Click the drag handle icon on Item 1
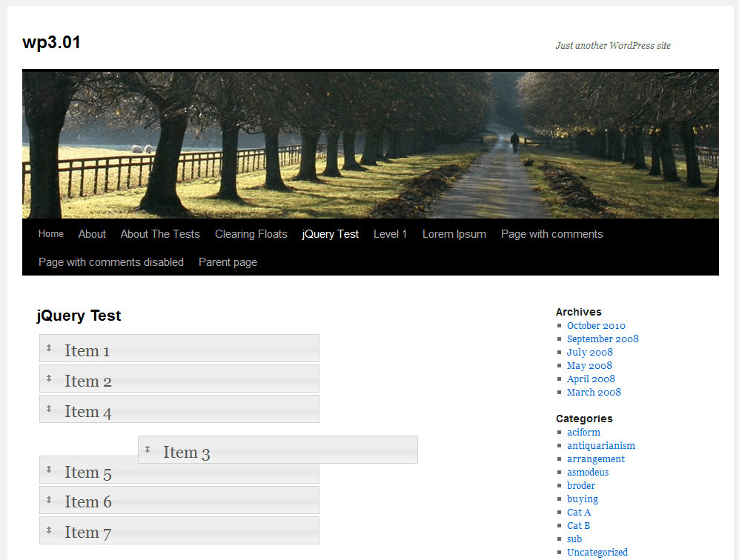The width and height of the screenshot is (739, 560). click(50, 348)
